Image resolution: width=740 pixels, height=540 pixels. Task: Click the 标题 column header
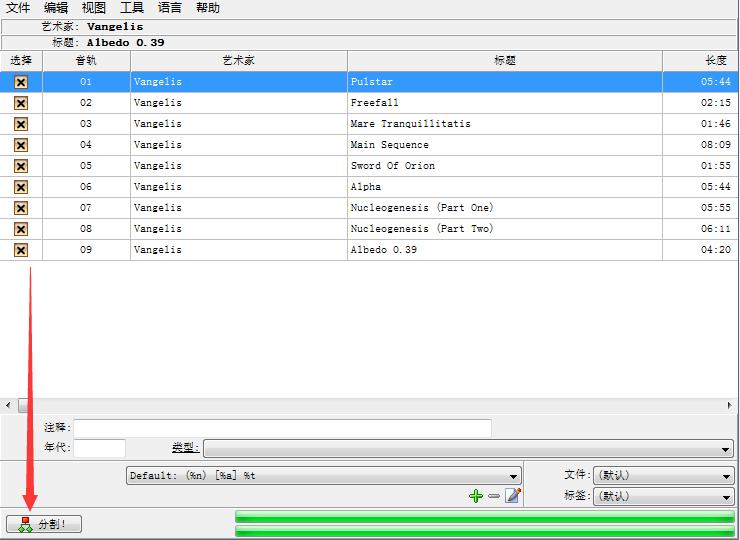[x=505, y=61]
